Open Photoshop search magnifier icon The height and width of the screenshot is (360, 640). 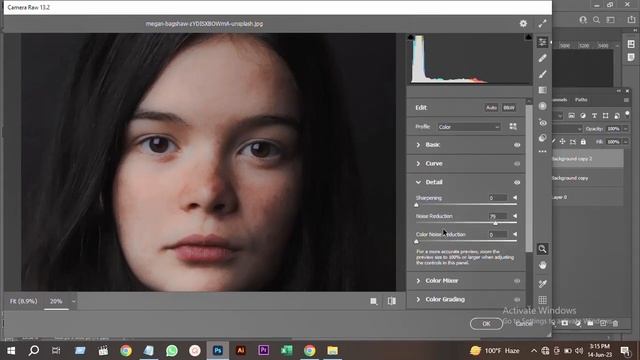click(x=596, y=20)
